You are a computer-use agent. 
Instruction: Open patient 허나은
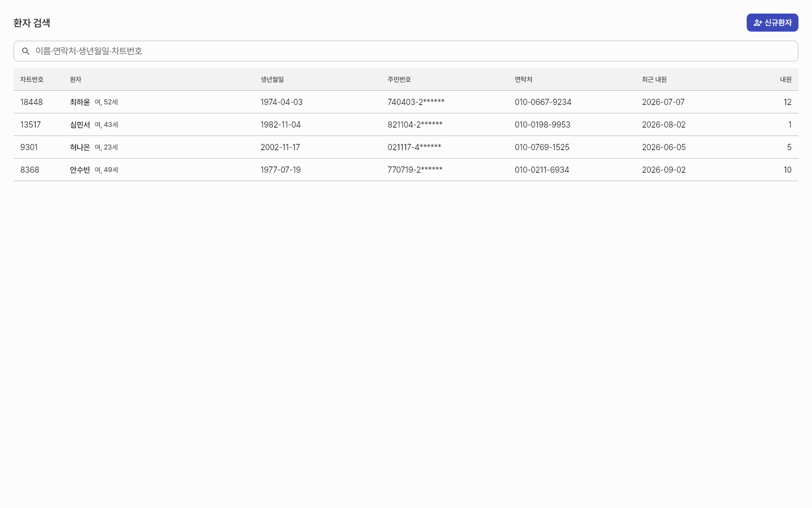pos(80,147)
